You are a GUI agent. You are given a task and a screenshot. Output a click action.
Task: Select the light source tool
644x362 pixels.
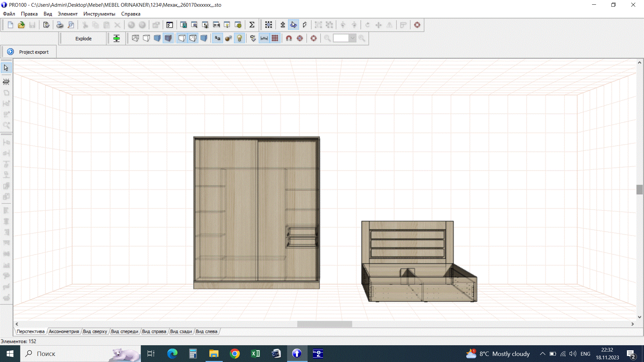[6, 81]
